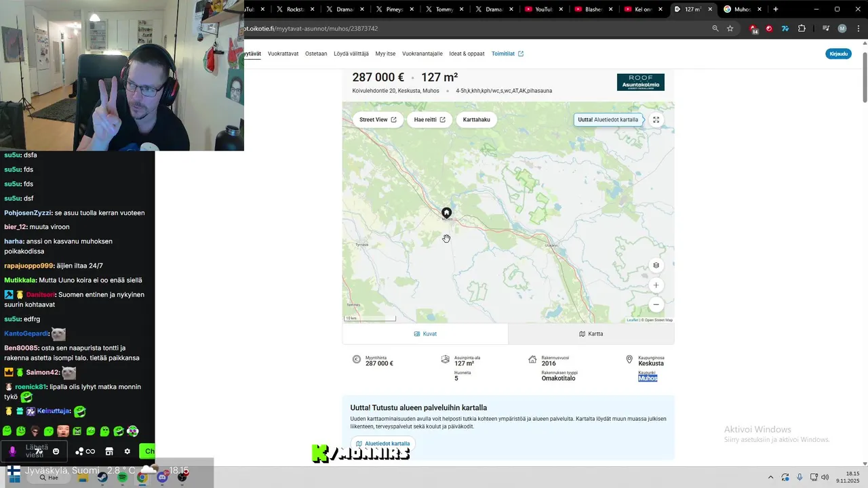The image size is (868, 488).
Task: Open the red extension with 14 badge
Action: [x=754, y=28]
